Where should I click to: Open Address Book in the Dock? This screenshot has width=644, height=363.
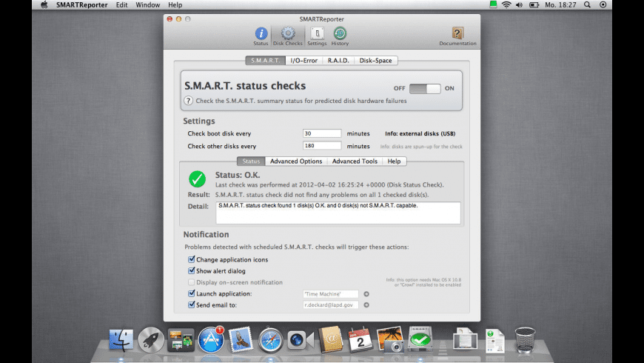(x=331, y=339)
